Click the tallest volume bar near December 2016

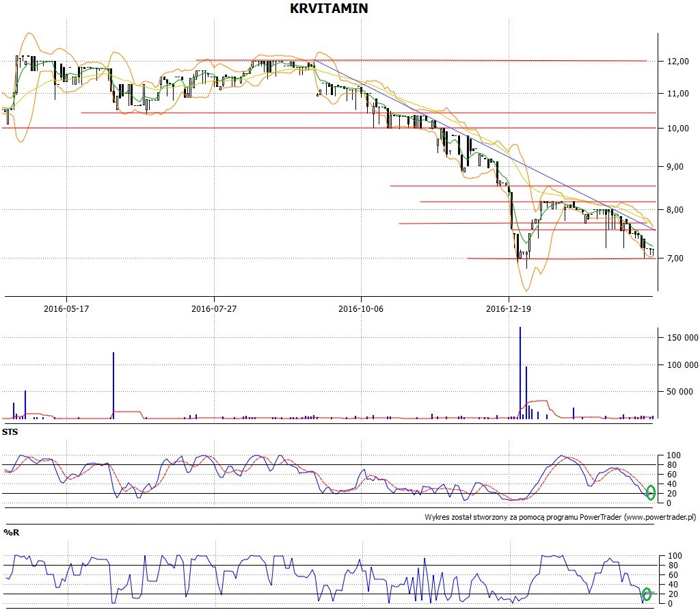[520, 373]
